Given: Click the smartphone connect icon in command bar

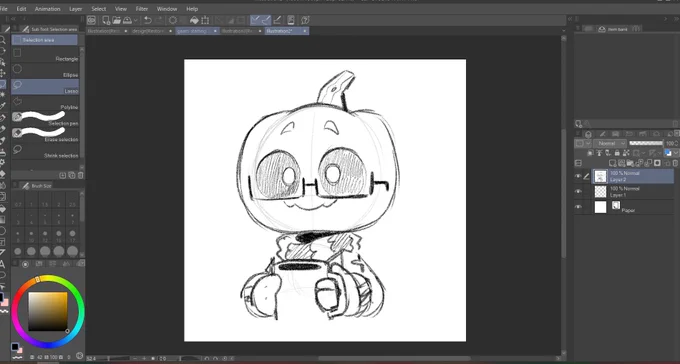Looking at the screenshot, I should (291, 20).
